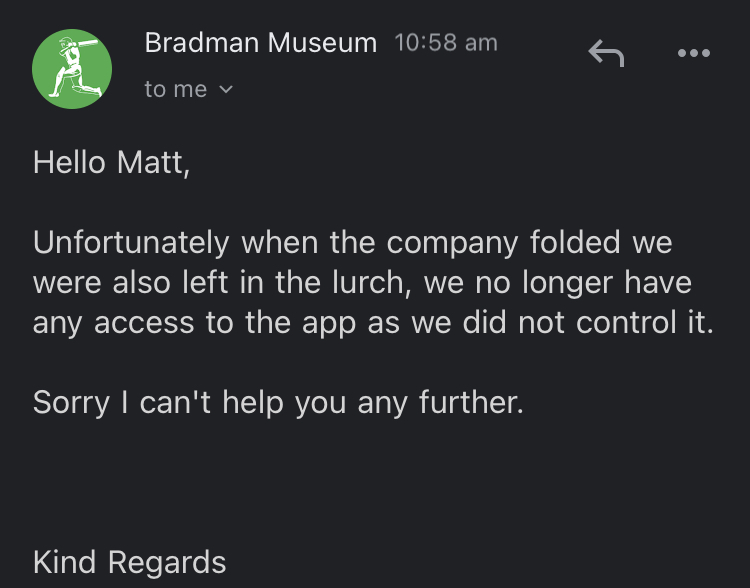Click the word 'Unfortunately' in the message
Screen dimensions: 750x588
pyautogui.click(x=131, y=243)
